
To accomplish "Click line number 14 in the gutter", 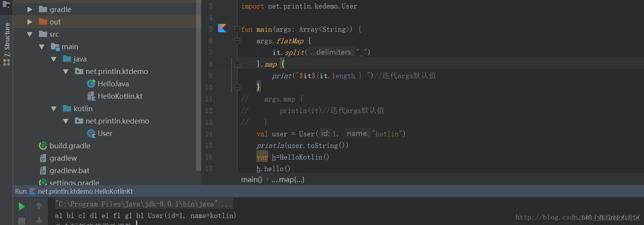I will pos(209,134).
